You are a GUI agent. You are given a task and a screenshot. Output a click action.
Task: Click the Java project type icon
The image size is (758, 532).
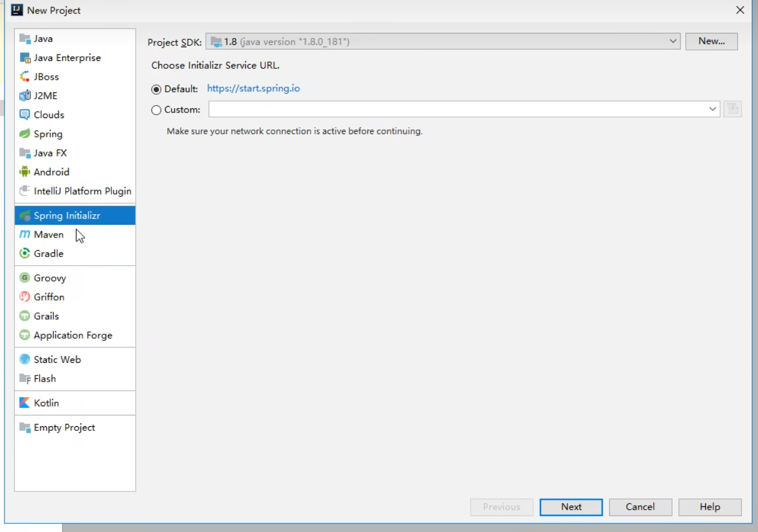click(25, 39)
